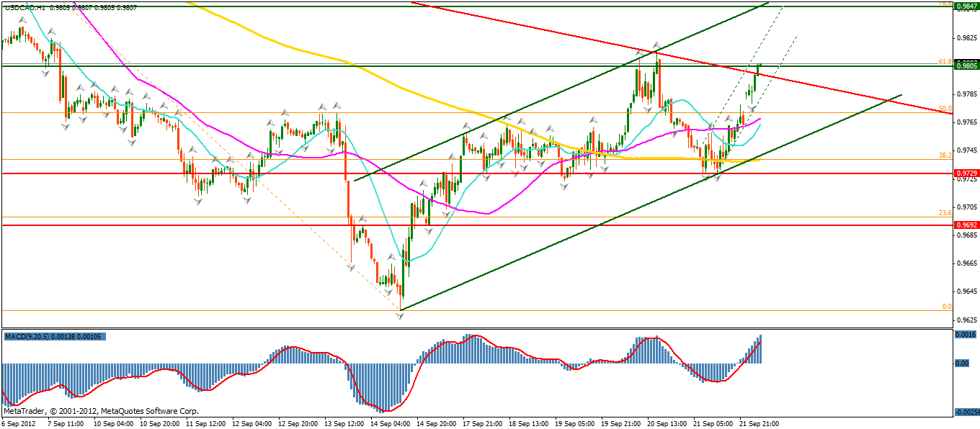Click the MACD 0.00 scale value
Screen dimensions: 980x429
(961, 363)
